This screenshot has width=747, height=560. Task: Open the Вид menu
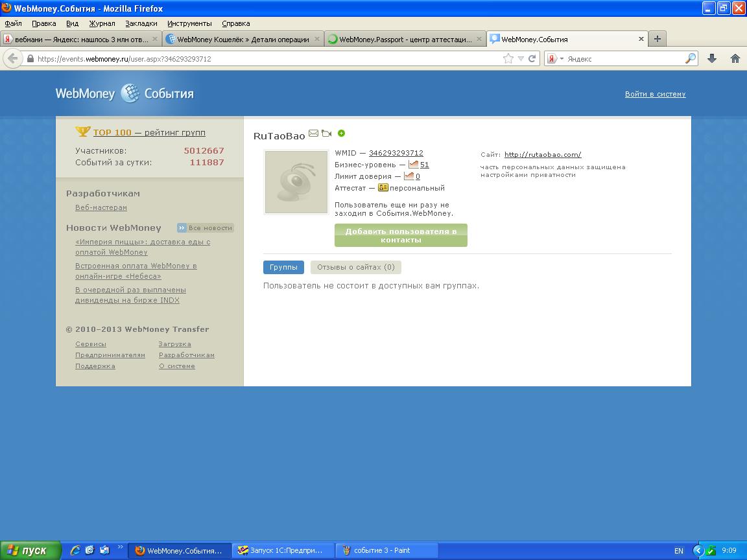click(x=73, y=23)
